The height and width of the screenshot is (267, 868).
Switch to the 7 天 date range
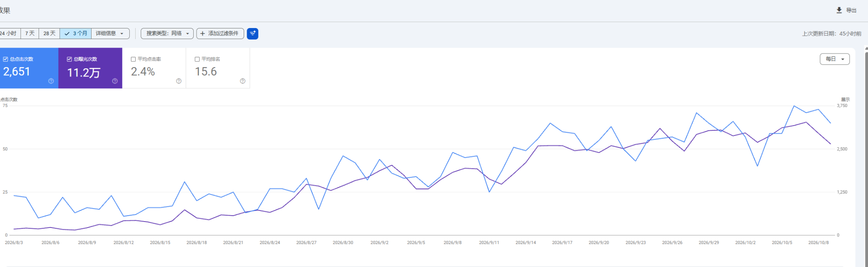pos(30,34)
